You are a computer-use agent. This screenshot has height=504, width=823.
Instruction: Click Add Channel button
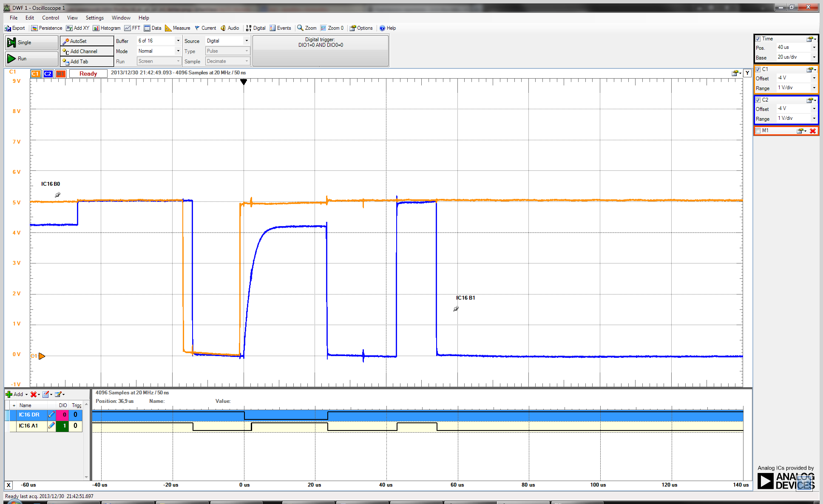(87, 51)
